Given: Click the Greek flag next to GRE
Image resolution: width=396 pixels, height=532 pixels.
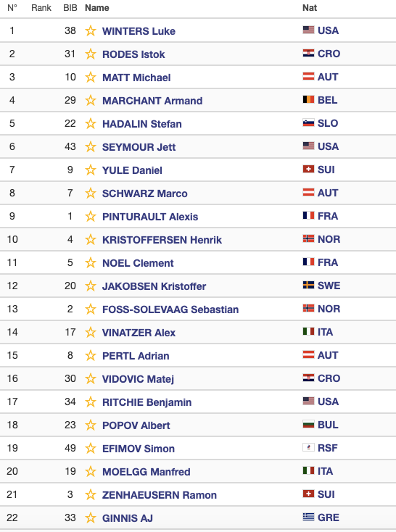Looking at the screenshot, I should (x=308, y=517).
